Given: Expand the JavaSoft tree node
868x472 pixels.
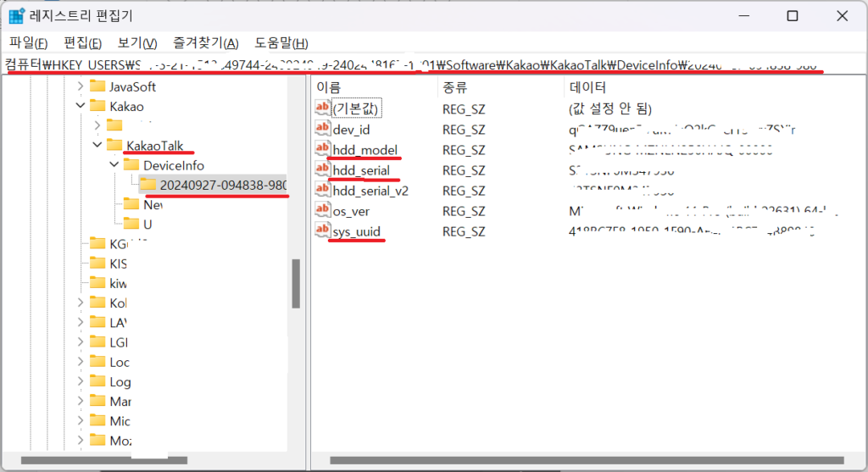Looking at the screenshot, I should pyautogui.click(x=81, y=86).
